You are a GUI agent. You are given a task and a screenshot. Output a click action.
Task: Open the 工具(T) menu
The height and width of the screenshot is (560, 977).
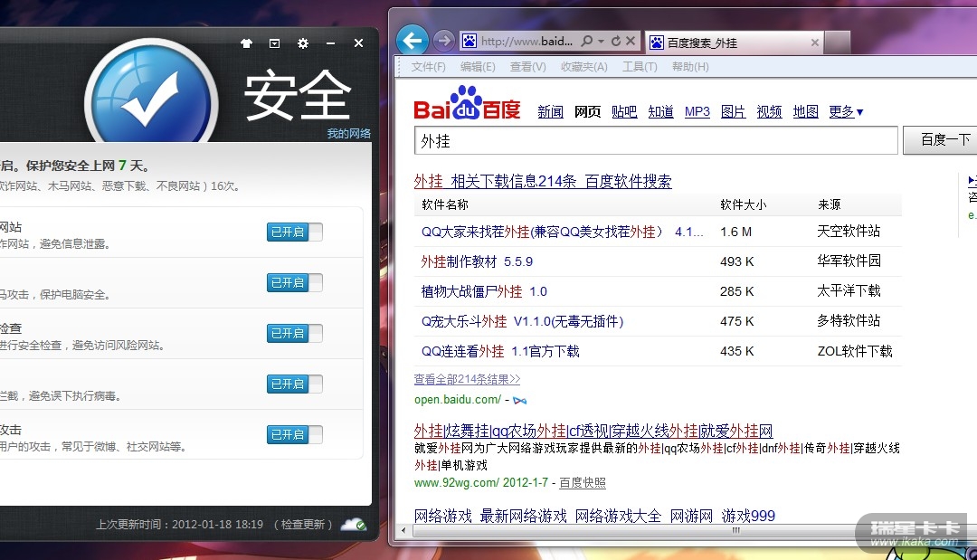pyautogui.click(x=640, y=67)
